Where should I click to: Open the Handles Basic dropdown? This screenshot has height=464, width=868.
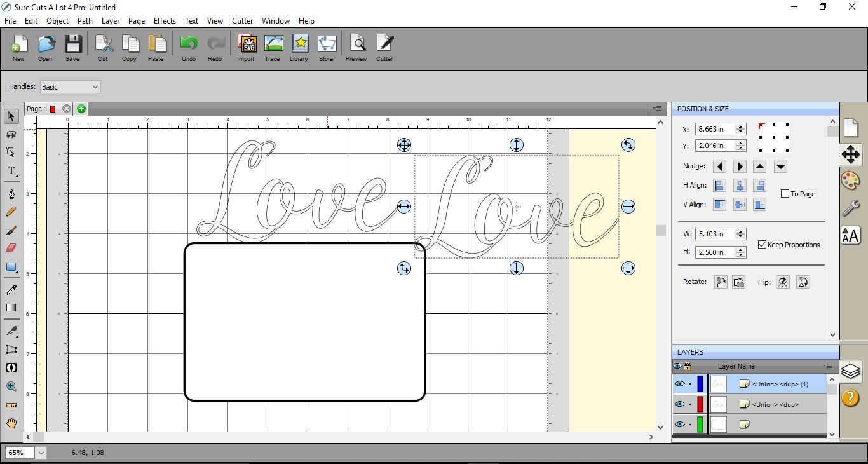71,87
